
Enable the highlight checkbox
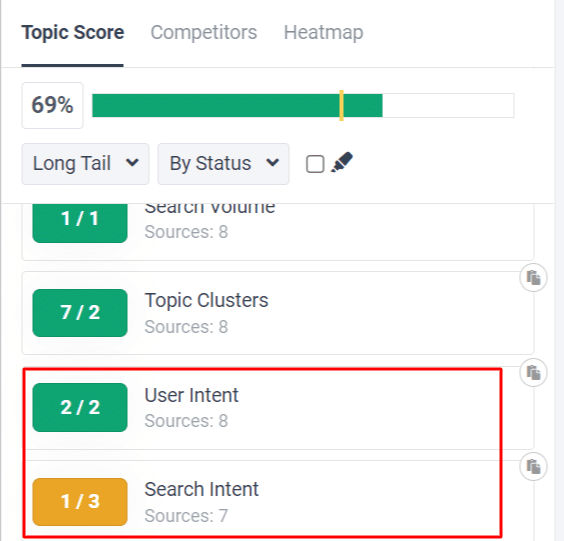(x=315, y=164)
